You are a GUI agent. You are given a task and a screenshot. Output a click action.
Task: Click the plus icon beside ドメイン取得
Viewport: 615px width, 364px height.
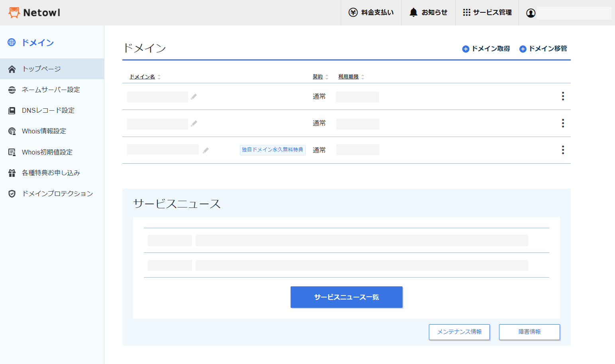[466, 49]
